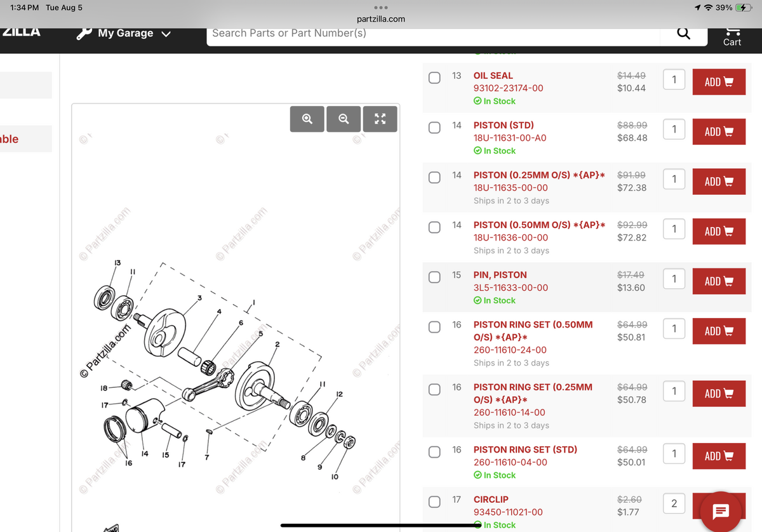This screenshot has height=532, width=762.
Task: Expand the My Garage dropdown
Action: (166, 34)
